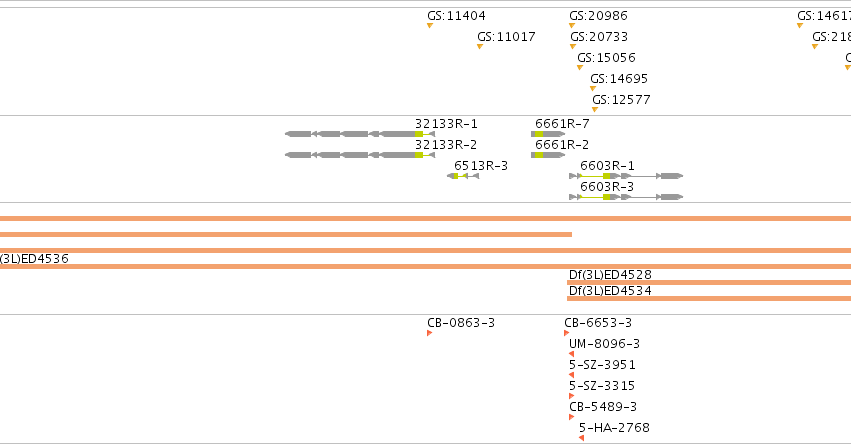Click the 32133R-1 label
This screenshot has width=851, height=444.
(446, 124)
